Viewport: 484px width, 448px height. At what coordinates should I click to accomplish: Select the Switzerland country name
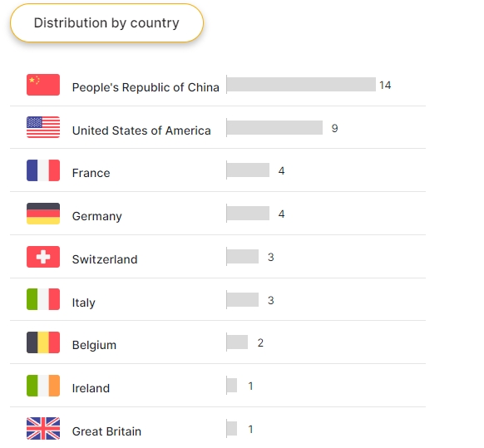[105, 259]
